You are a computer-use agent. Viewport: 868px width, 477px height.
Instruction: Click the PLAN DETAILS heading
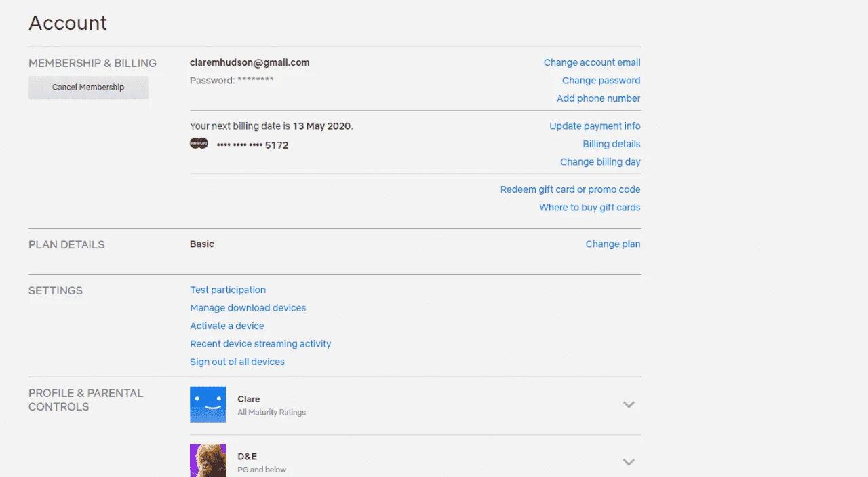pyautogui.click(x=66, y=245)
